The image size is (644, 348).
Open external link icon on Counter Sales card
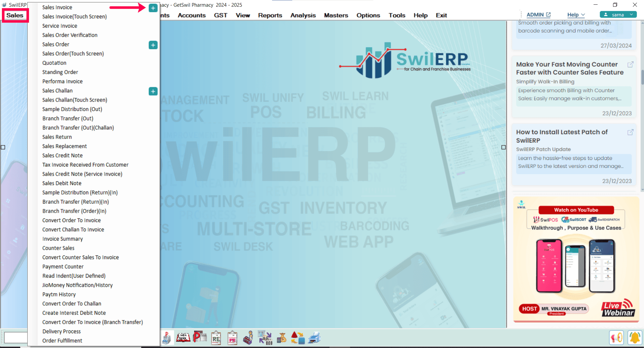(631, 64)
